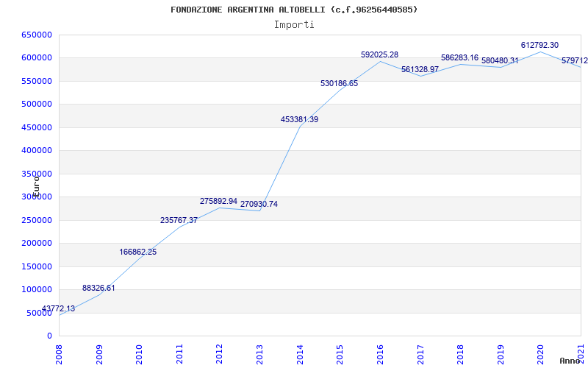Select the 2012 year label
The height and width of the screenshot is (368, 588).
click(220, 354)
